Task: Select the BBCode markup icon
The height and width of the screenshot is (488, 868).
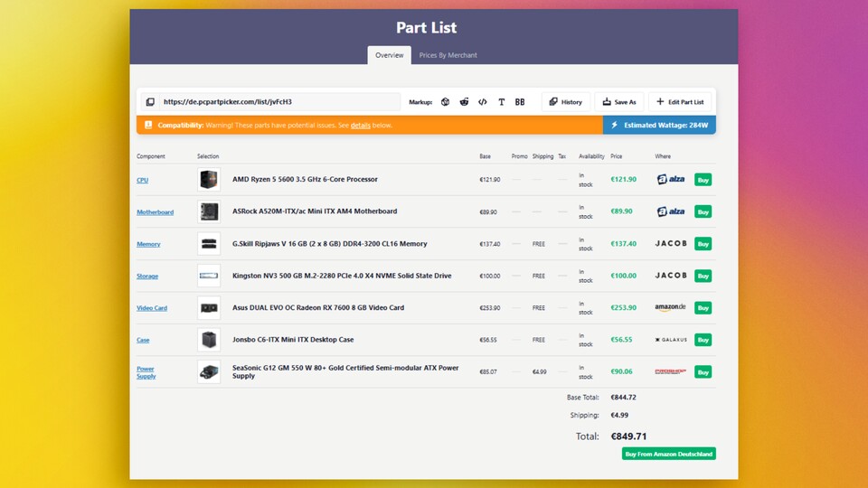Action: [520, 102]
